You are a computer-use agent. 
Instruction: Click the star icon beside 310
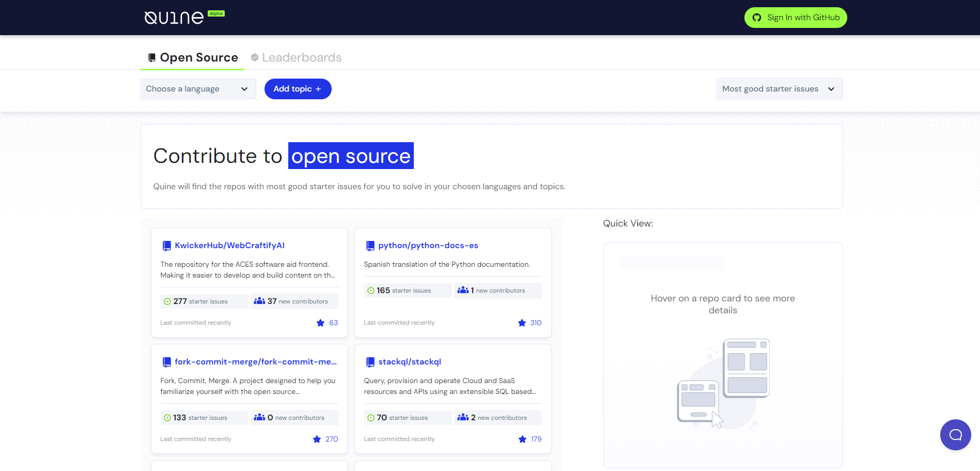pyautogui.click(x=522, y=323)
